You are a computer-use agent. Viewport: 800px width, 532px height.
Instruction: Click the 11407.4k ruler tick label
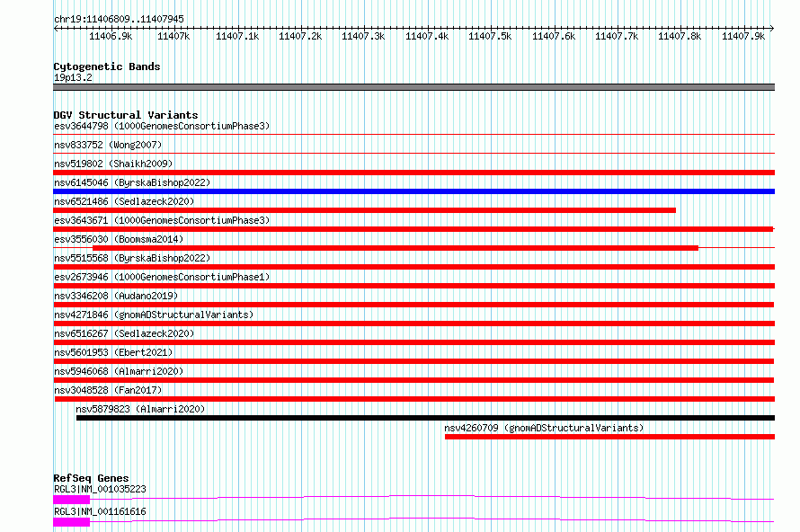click(427, 36)
